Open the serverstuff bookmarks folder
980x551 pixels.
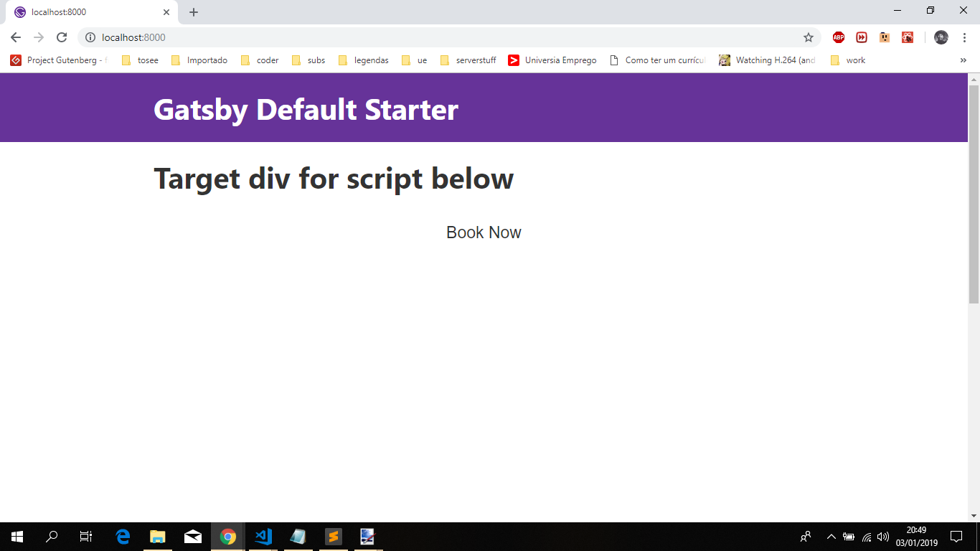click(468, 60)
